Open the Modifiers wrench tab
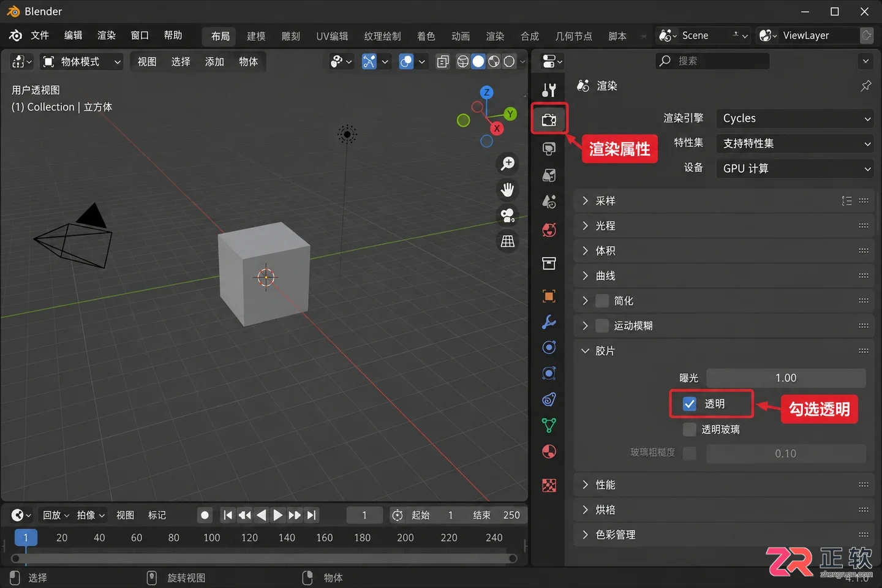The width and height of the screenshot is (882, 588). pos(549,322)
